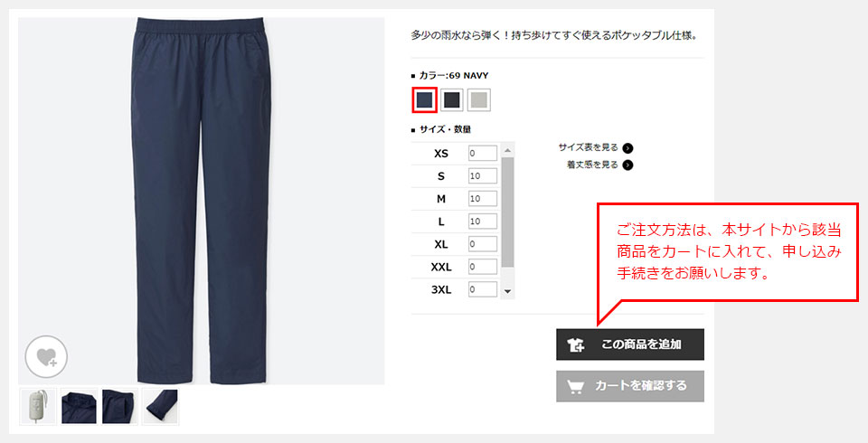Show the third product thumbnail
This screenshot has width=868, height=443.
(119, 407)
